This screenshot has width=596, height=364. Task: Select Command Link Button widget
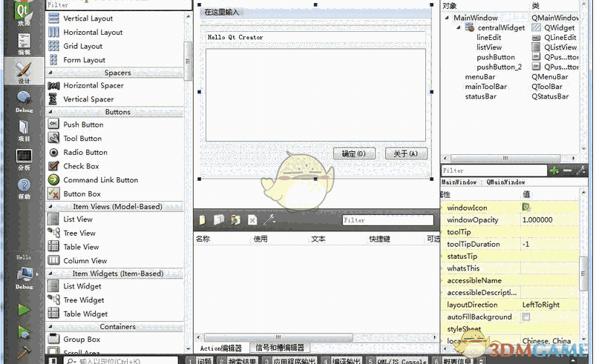(x=100, y=180)
